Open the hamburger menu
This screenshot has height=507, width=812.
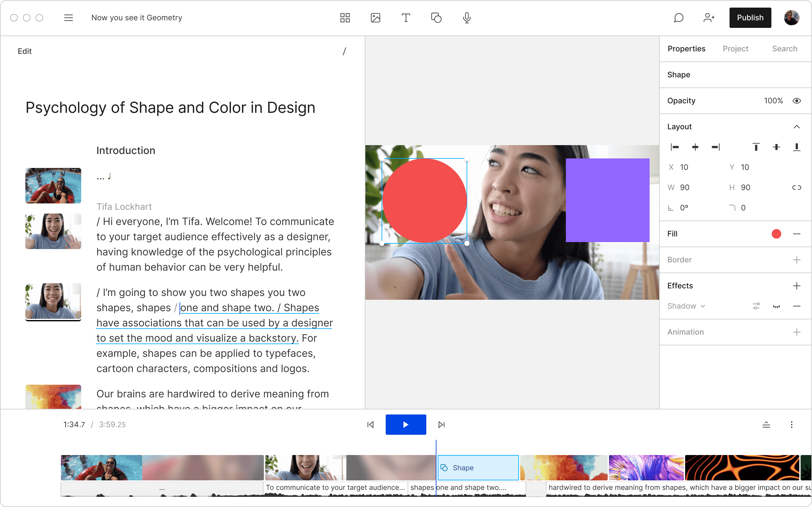pyautogui.click(x=69, y=18)
